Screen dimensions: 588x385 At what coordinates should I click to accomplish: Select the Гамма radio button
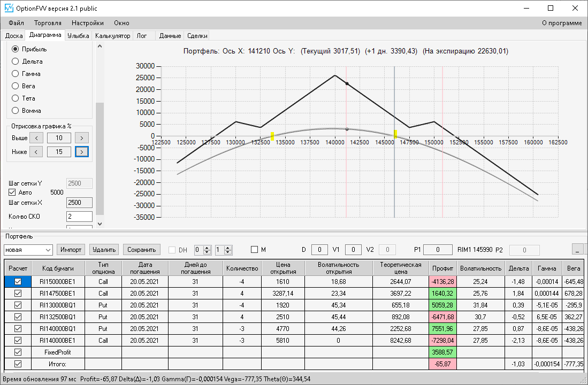15,73
